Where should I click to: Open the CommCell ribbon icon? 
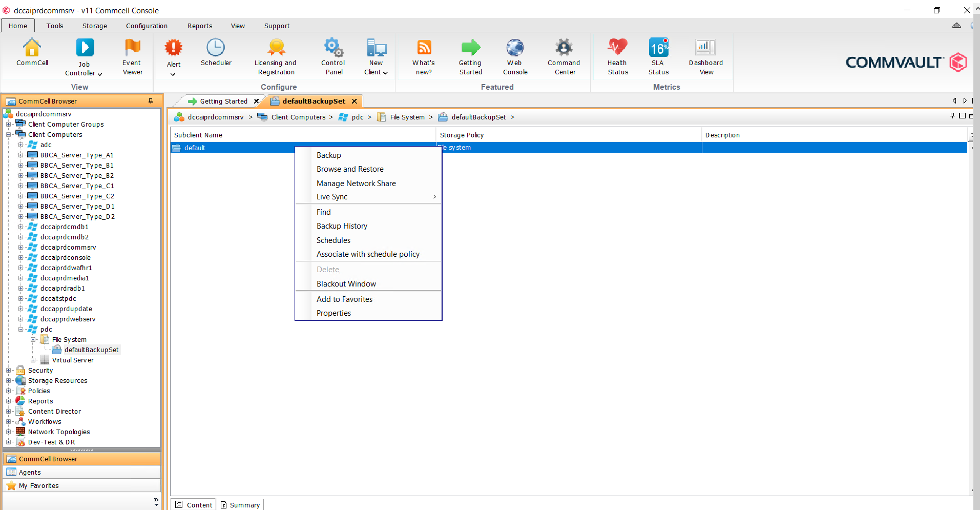[x=32, y=48]
